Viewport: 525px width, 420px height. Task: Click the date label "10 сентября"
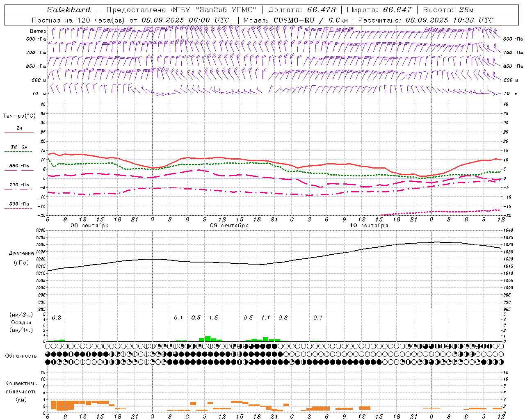[x=369, y=226]
